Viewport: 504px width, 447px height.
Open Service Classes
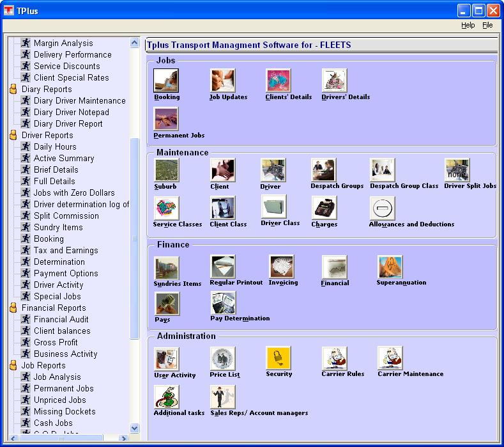166,208
